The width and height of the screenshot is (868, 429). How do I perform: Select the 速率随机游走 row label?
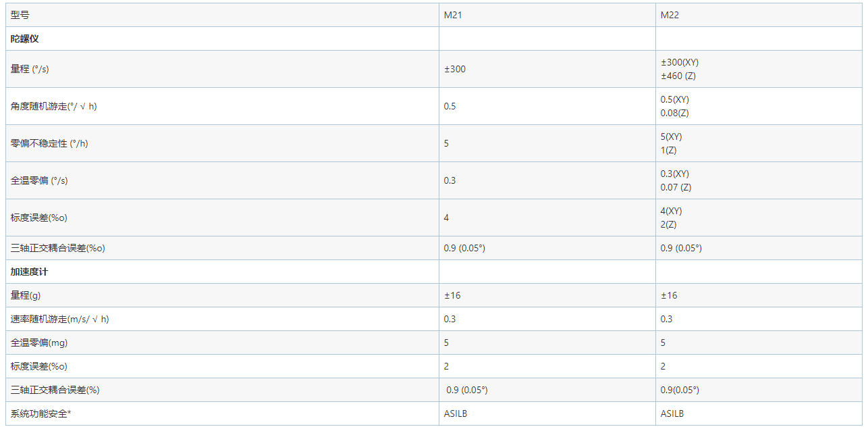(59, 319)
